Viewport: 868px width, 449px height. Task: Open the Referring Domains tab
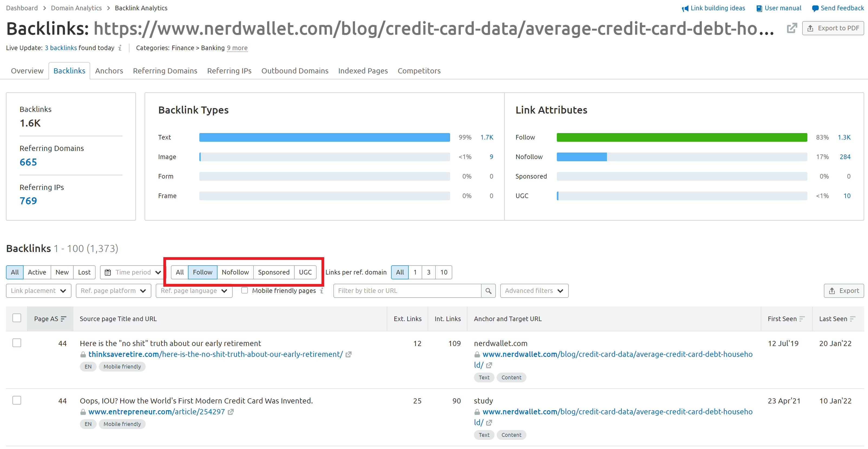[x=165, y=71]
